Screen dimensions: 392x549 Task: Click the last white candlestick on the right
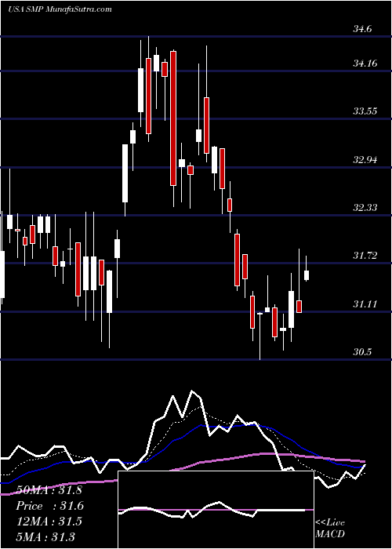[x=307, y=275]
